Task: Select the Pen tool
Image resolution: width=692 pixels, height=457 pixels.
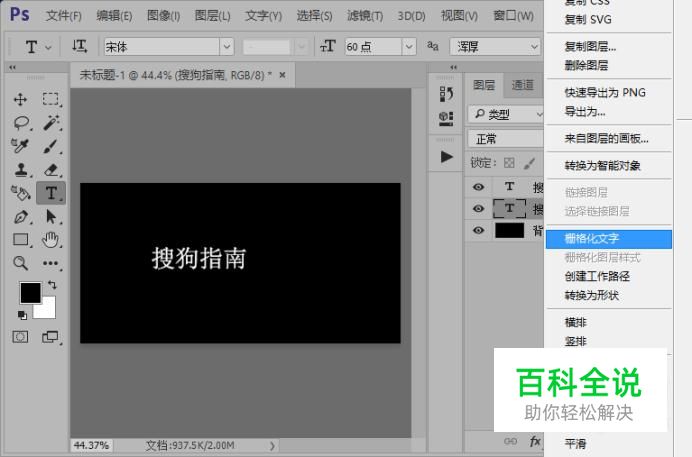Action: point(21,217)
